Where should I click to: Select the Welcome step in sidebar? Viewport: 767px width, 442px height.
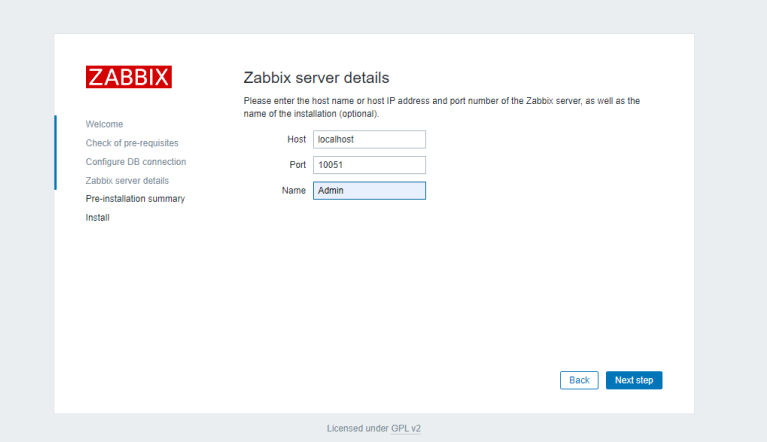(x=104, y=124)
